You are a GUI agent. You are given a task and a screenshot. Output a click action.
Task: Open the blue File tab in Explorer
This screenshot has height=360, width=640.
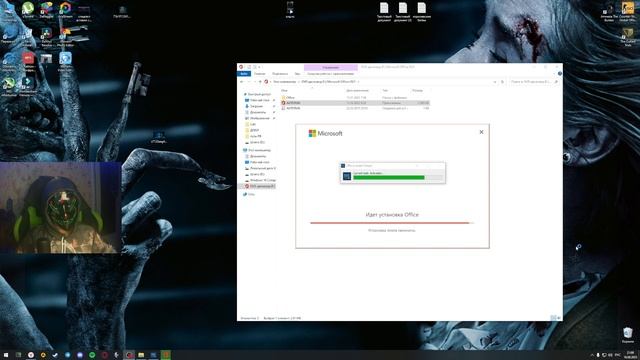tap(244, 74)
